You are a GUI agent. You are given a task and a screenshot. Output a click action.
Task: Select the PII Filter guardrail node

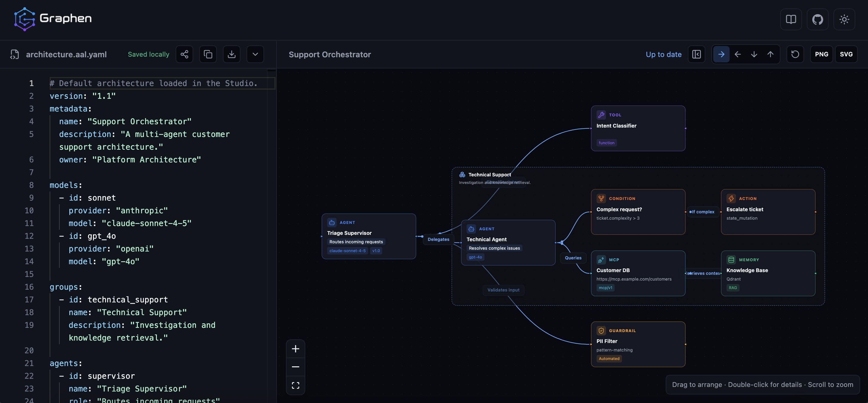click(x=638, y=344)
